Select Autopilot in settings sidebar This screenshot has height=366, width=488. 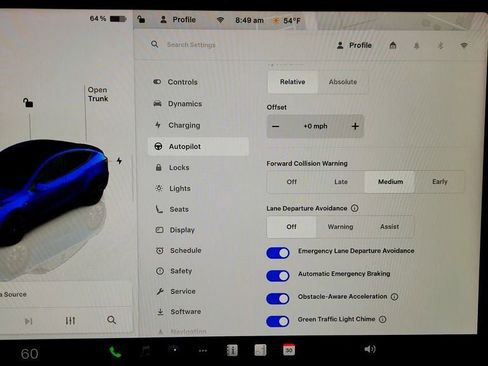(x=198, y=146)
